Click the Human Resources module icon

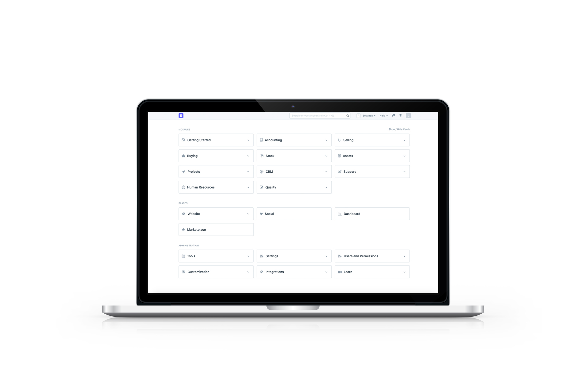183,187
